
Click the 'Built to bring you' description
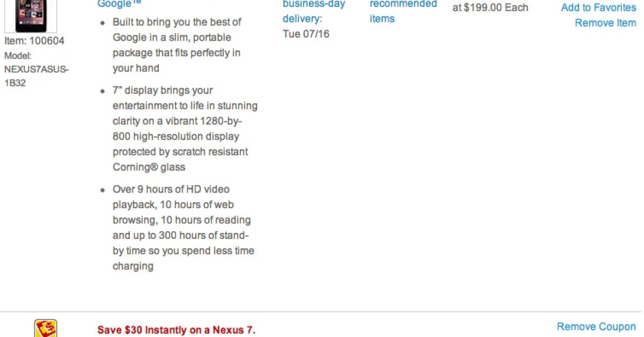pos(177,45)
